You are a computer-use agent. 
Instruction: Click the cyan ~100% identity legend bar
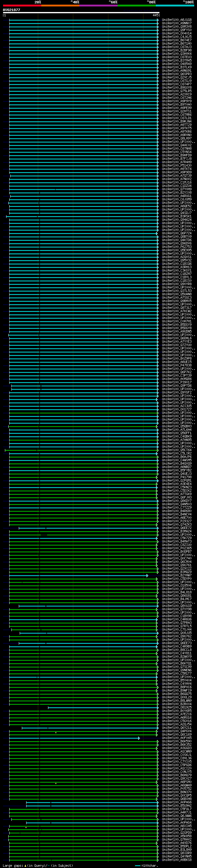pos(175,6)
